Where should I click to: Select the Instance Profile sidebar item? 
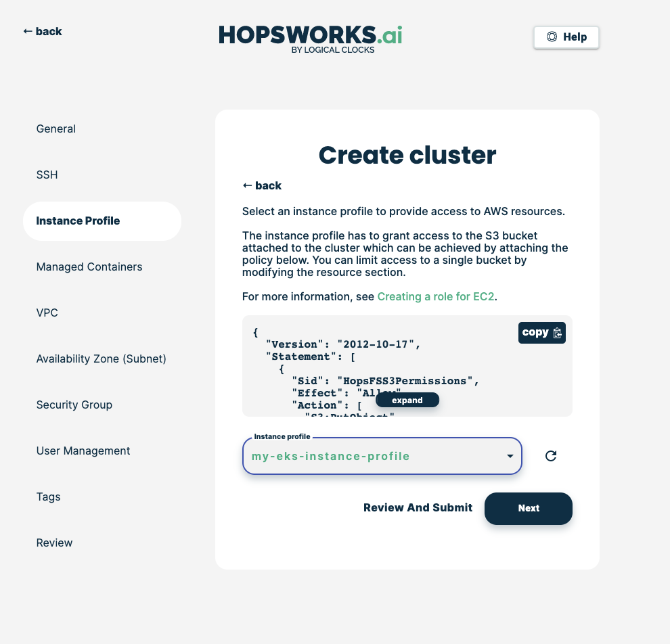coord(78,221)
